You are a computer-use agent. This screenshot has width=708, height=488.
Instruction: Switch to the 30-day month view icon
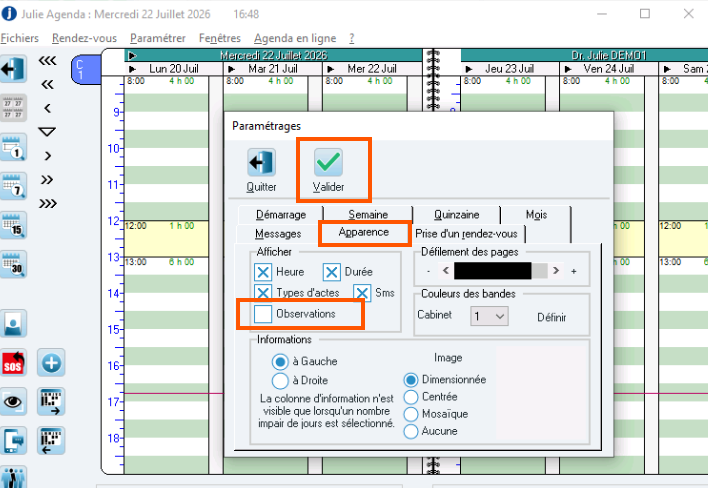click(13, 264)
